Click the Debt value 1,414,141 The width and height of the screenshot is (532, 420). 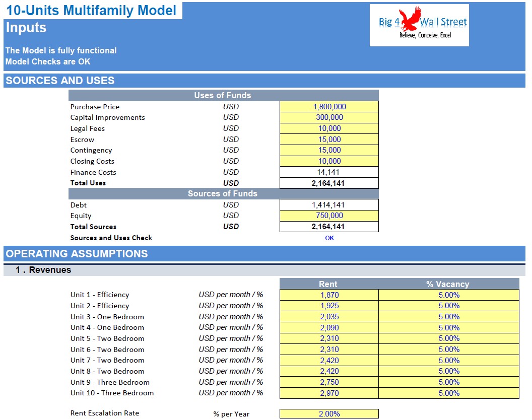coord(329,205)
